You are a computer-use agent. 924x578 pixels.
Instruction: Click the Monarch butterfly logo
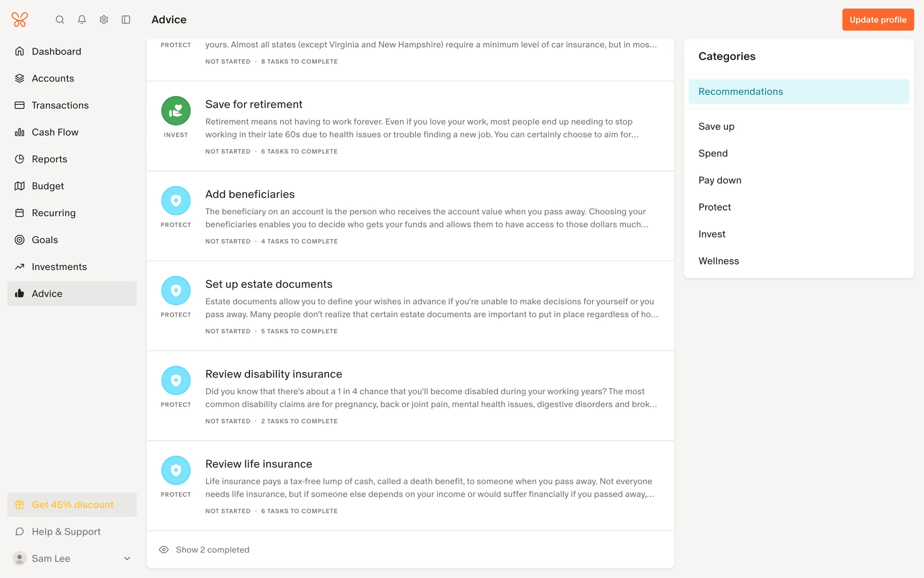click(x=20, y=20)
